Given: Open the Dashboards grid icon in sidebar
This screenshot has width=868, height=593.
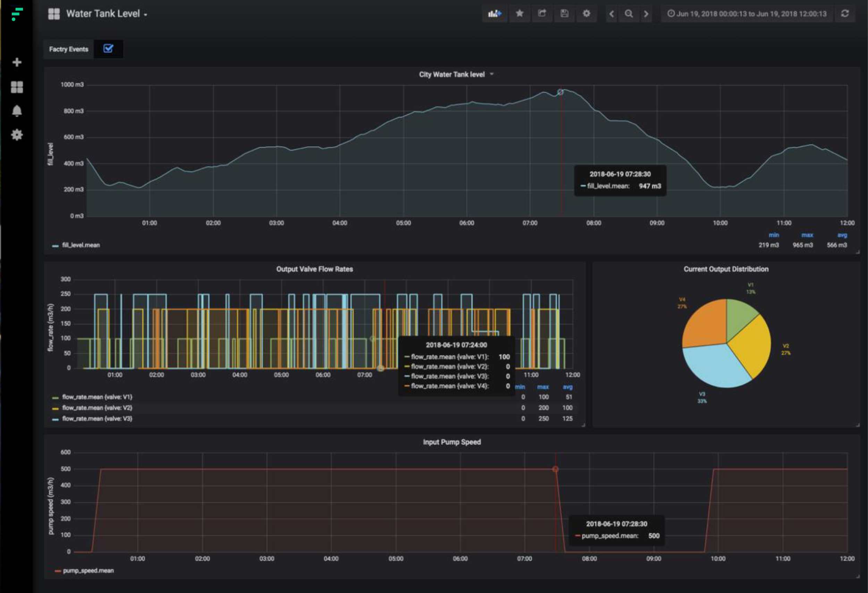Looking at the screenshot, I should click(17, 87).
